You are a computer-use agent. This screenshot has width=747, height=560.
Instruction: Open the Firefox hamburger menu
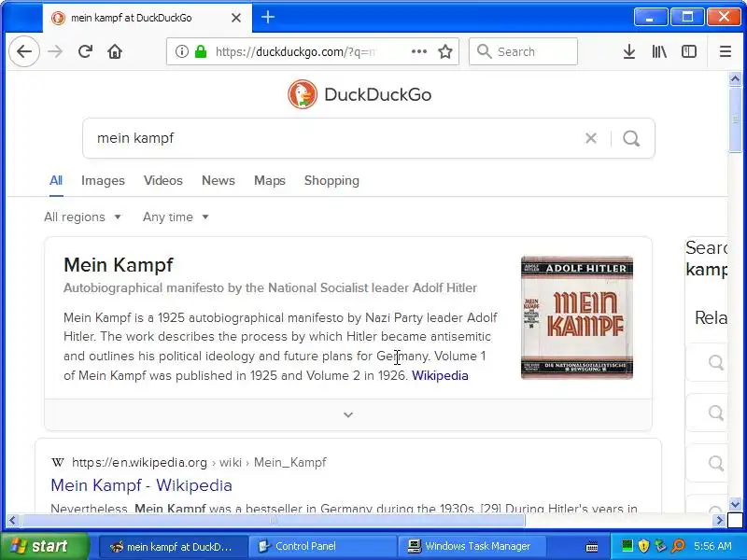click(x=726, y=51)
